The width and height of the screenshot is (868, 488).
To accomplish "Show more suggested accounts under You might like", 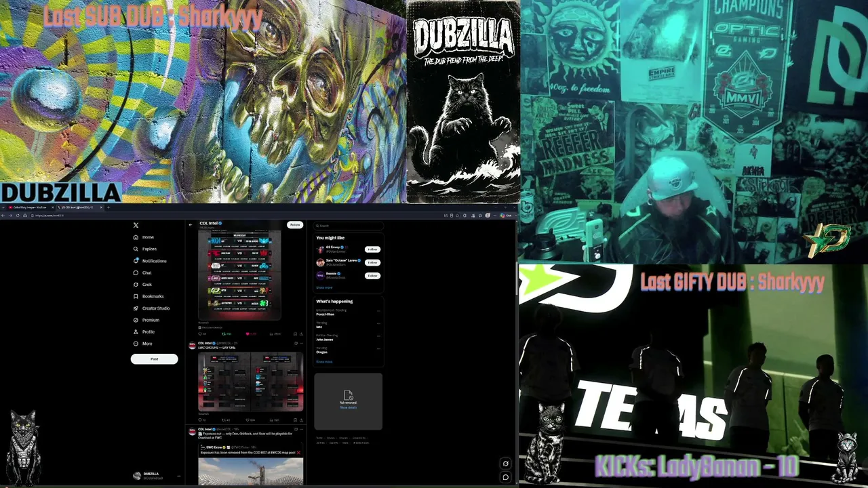I will [x=324, y=287].
